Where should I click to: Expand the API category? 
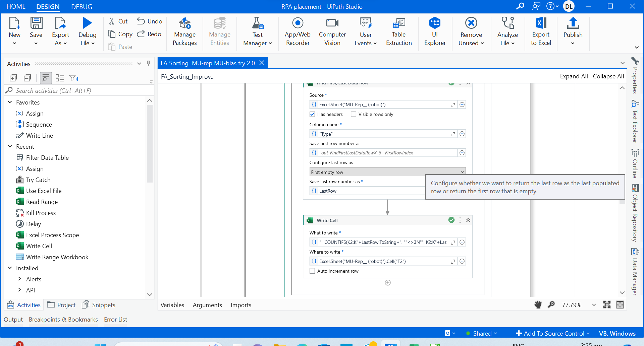click(19, 290)
